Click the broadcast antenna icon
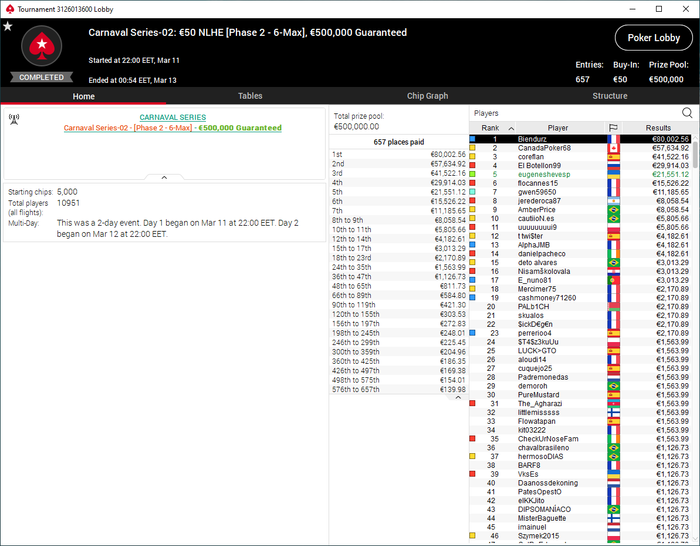 point(14,119)
